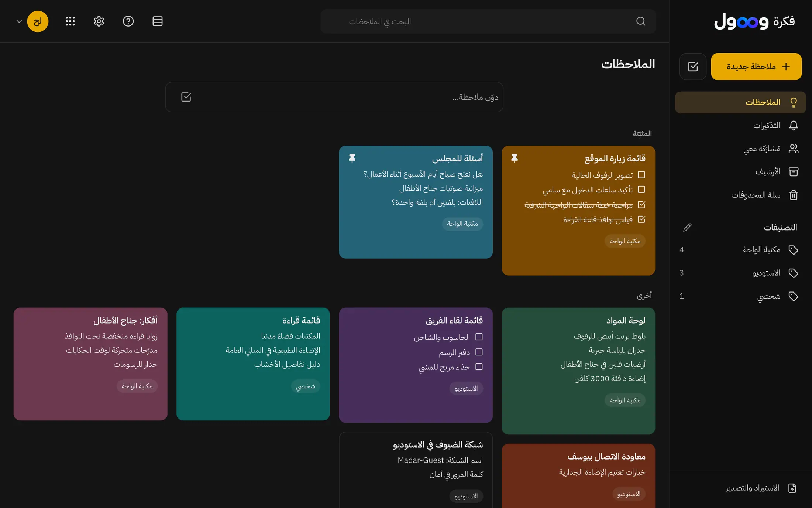The width and height of the screenshot is (812, 508).
Task: Click the دوّن ملاحظة input field
Action: tap(334, 97)
